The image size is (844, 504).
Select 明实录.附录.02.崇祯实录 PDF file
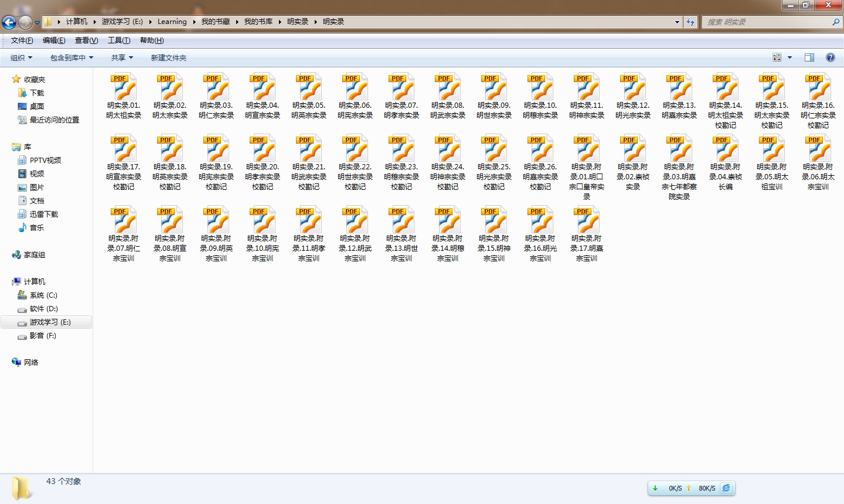pyautogui.click(x=633, y=149)
